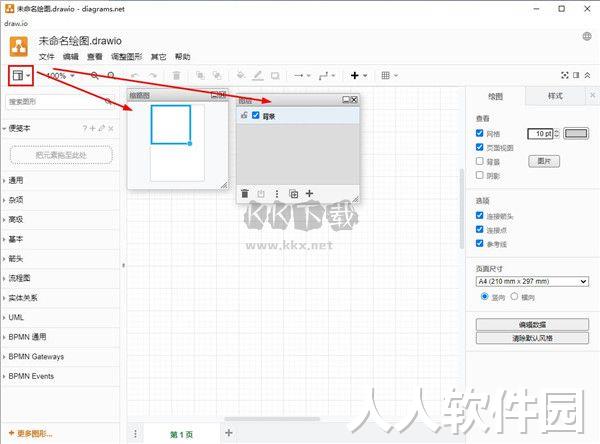The height and width of the screenshot is (444, 600).
Task: Enable the 阴影 shadow checkbox
Action: pyautogui.click(x=479, y=175)
